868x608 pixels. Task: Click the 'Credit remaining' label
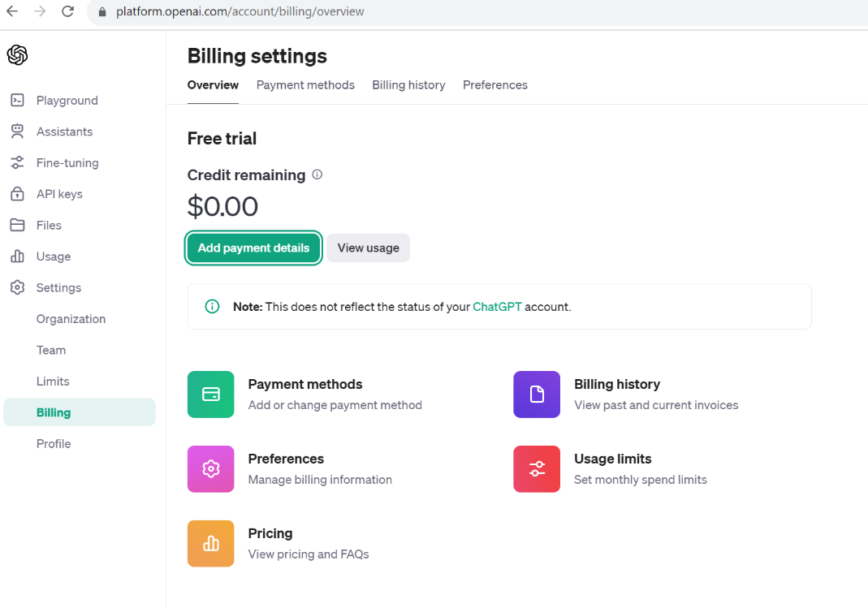click(x=246, y=175)
